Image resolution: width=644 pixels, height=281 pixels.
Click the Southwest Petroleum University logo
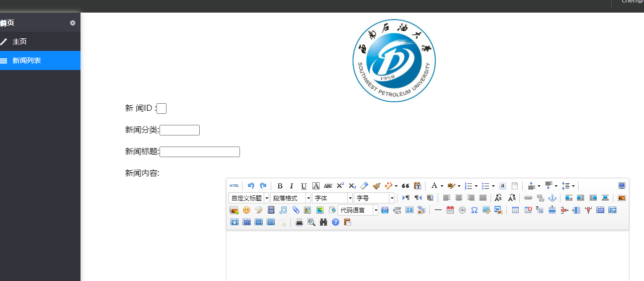394,60
